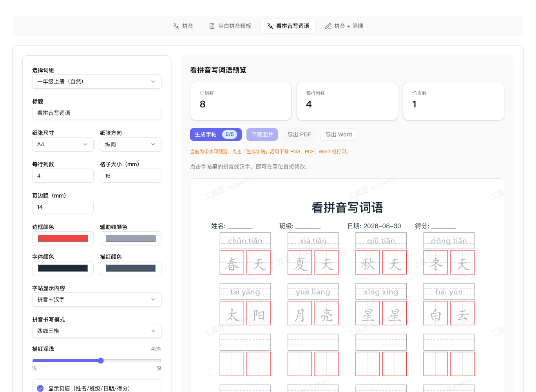Image resolution: width=536 pixels, height=392 pixels.
Task: Click the 得分 field on the worksheet
Action: pyautogui.click(x=436, y=226)
